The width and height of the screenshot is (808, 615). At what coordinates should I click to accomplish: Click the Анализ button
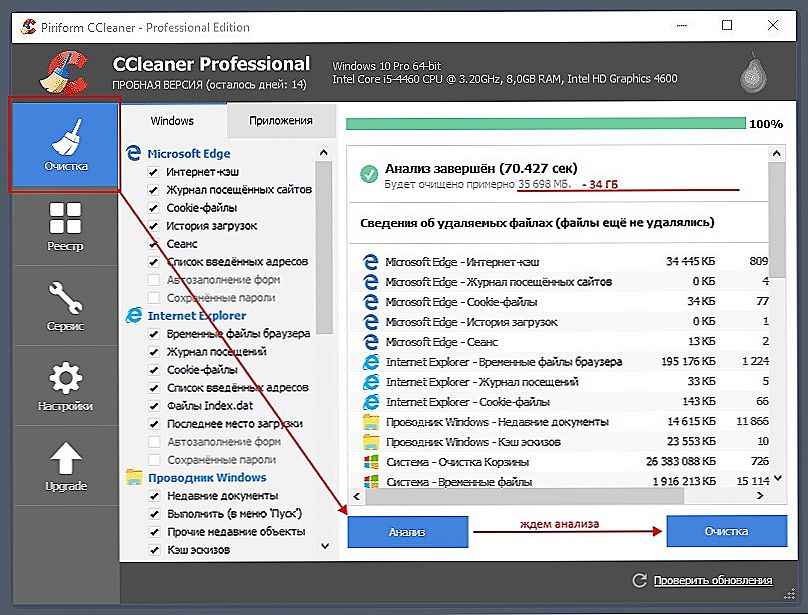(x=408, y=531)
